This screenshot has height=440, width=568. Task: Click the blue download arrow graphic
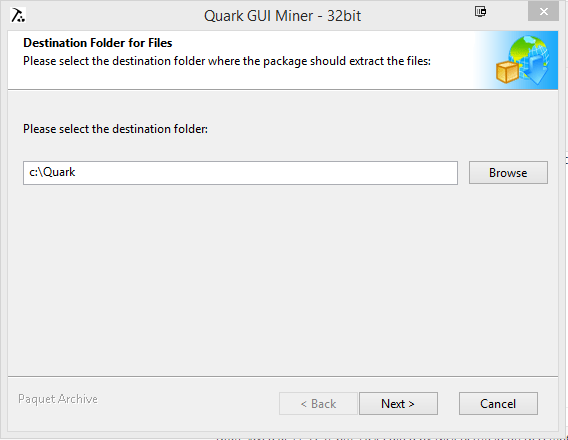tap(534, 70)
